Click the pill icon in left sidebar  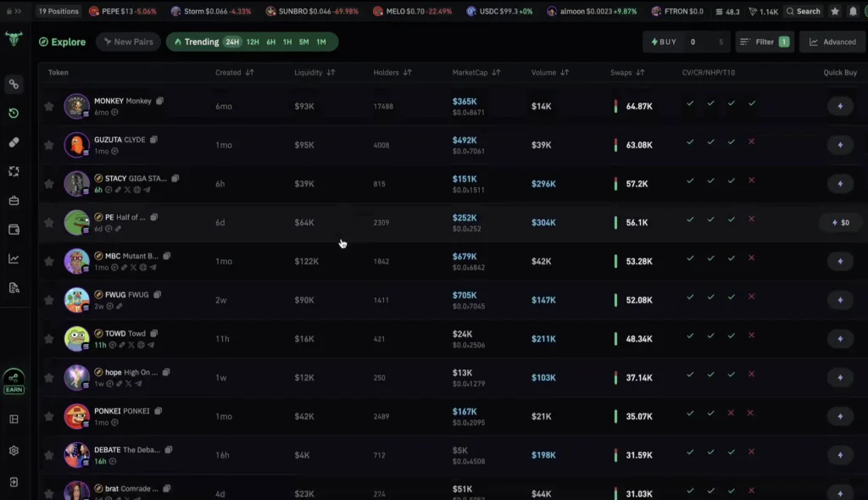point(14,142)
